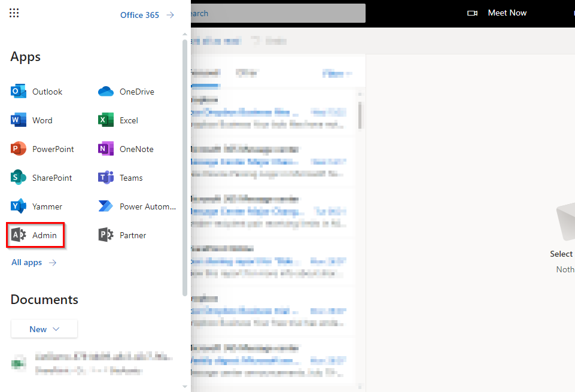Viewport: 575px width, 392px height.
Task: Open the OneDrive cloud icon
Action: (x=106, y=92)
